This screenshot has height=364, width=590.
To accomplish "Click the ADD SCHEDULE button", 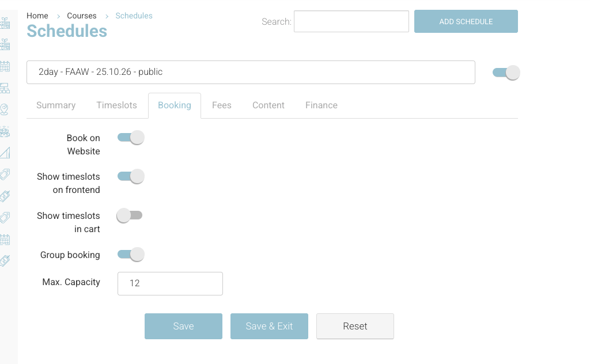I will (x=466, y=21).
